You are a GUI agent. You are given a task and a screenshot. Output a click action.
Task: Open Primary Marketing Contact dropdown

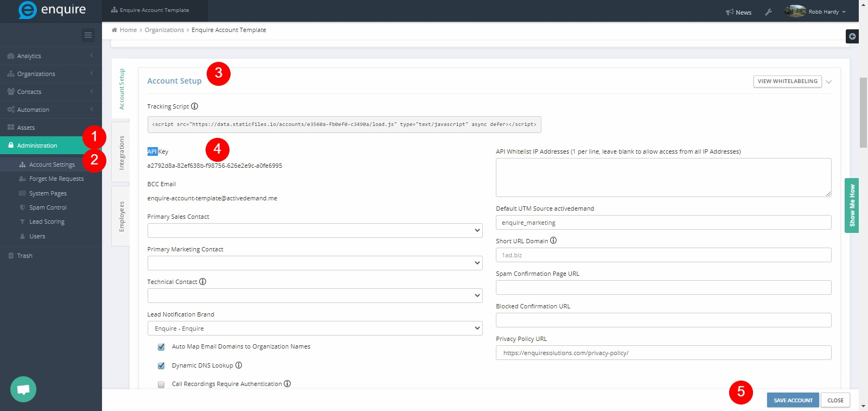[x=315, y=263]
